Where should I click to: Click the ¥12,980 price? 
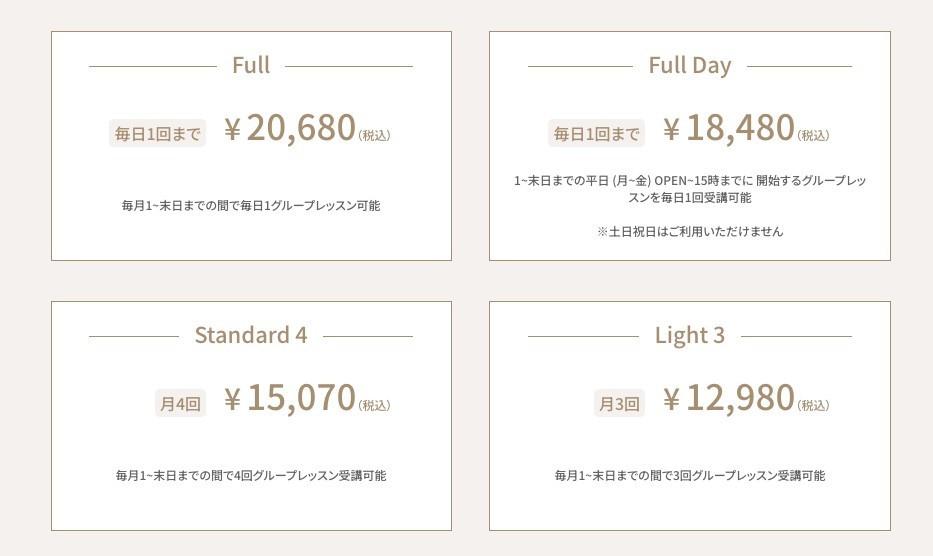pos(729,399)
